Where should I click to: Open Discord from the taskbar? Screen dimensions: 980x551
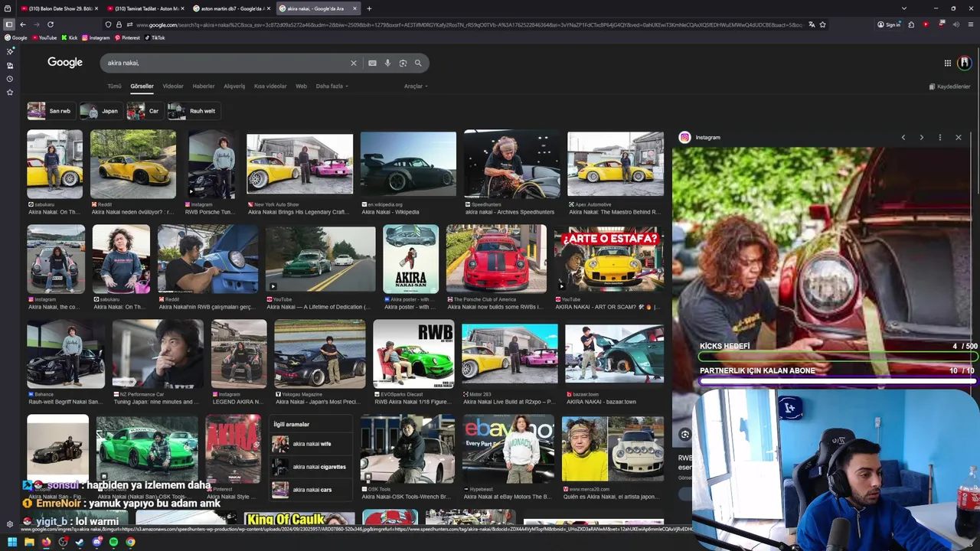tap(96, 542)
